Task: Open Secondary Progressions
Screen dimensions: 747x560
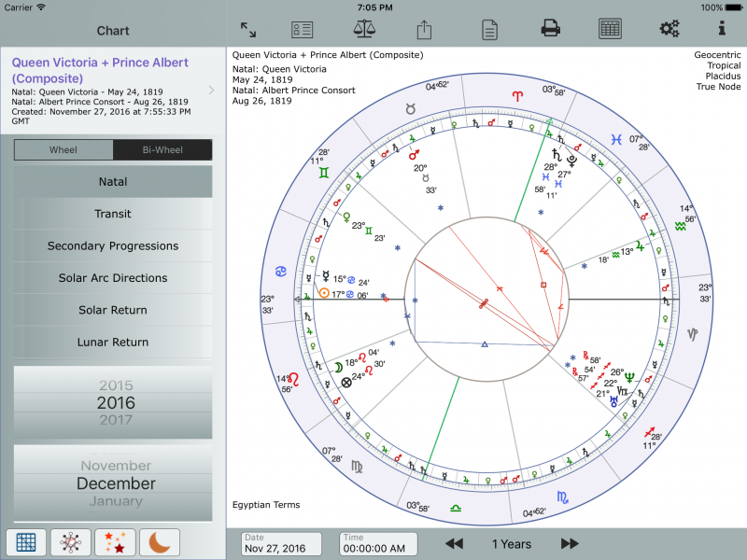Action: (x=112, y=245)
